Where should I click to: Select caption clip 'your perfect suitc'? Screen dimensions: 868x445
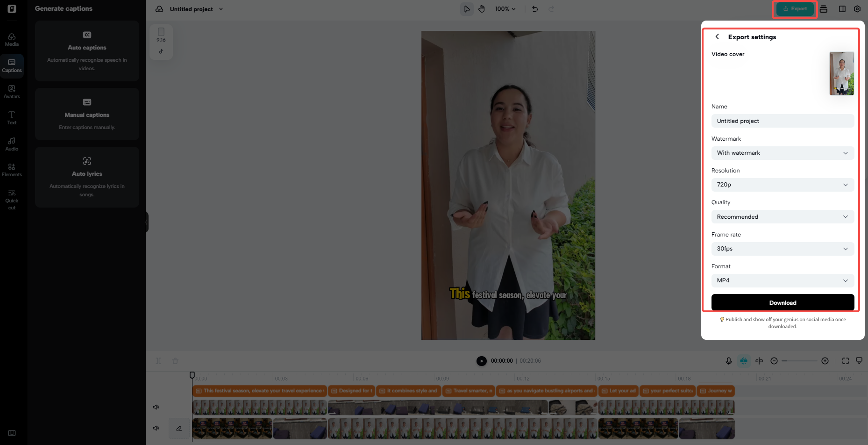tap(668, 391)
